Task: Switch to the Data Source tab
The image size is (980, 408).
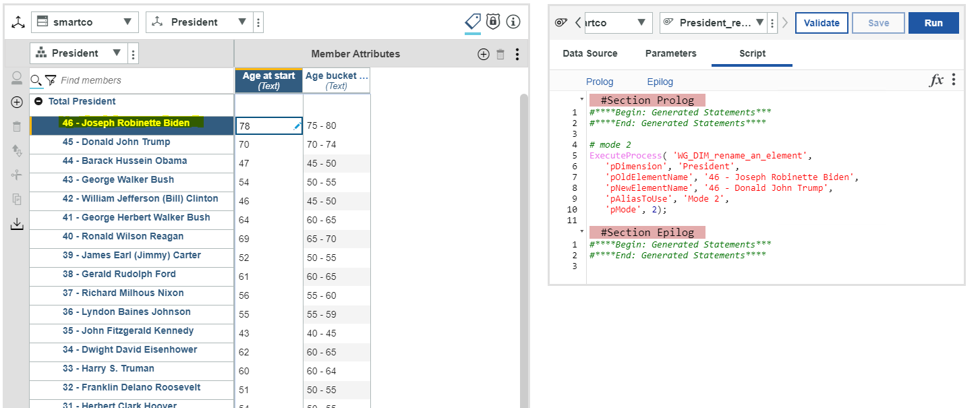Action: click(590, 54)
